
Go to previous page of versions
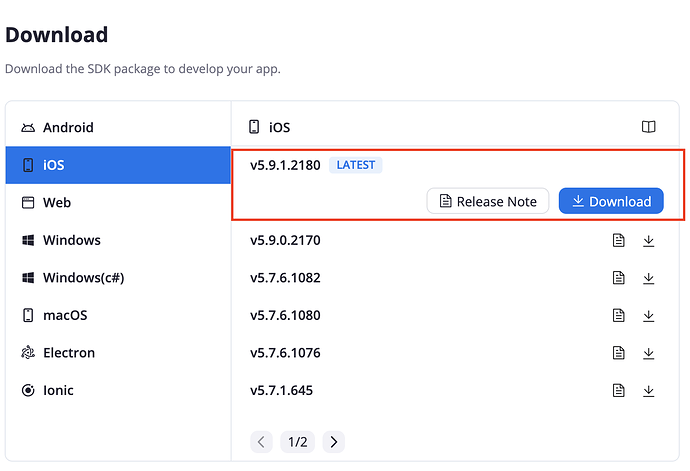(262, 441)
